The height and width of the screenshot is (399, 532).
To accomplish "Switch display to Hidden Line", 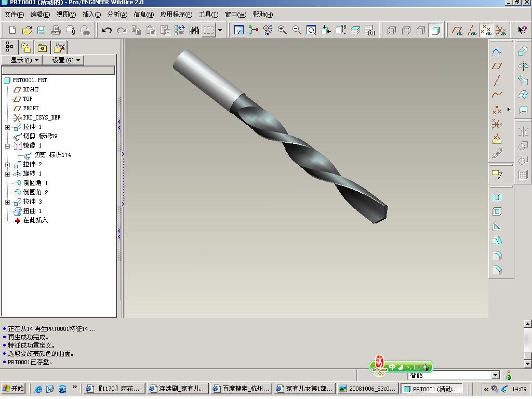I will click(x=406, y=31).
